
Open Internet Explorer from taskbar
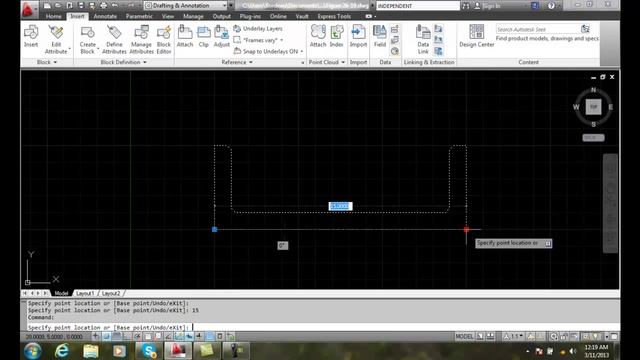(62, 351)
